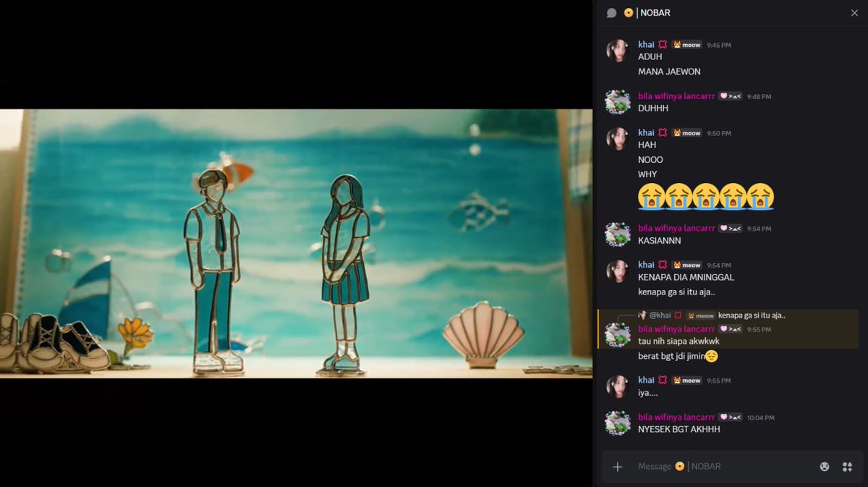
Task: Open khai's avatar at 9:50 PM message
Action: click(618, 139)
